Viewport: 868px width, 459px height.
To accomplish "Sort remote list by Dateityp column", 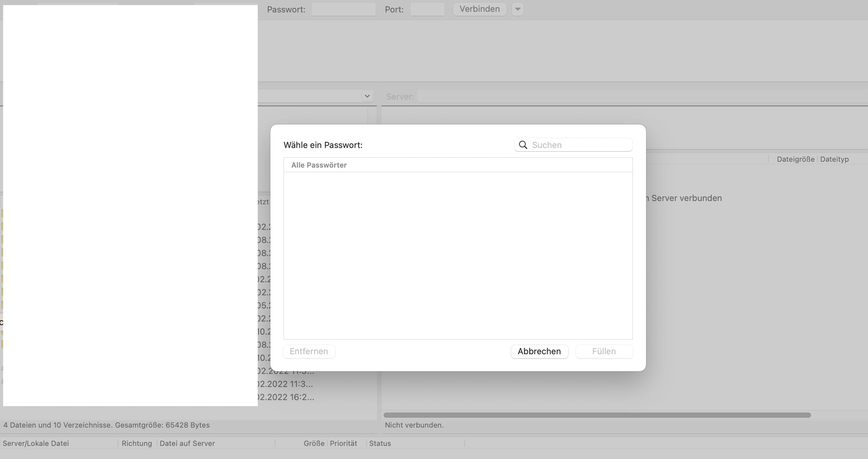I will pyautogui.click(x=834, y=159).
